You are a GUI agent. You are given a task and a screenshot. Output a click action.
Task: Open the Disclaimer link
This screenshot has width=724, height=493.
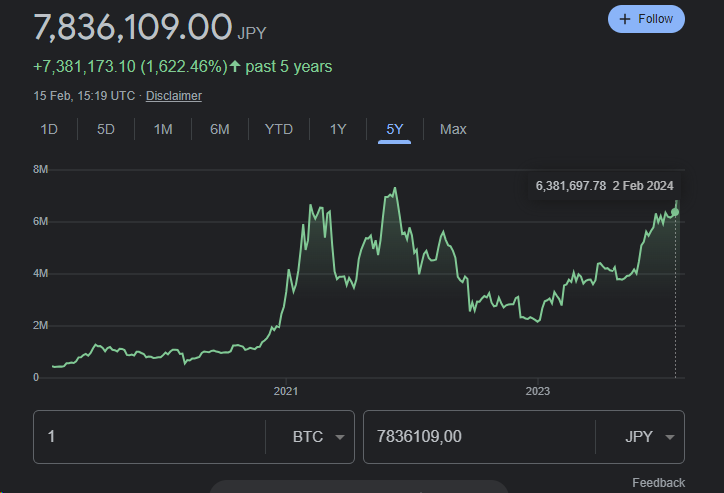(174, 96)
